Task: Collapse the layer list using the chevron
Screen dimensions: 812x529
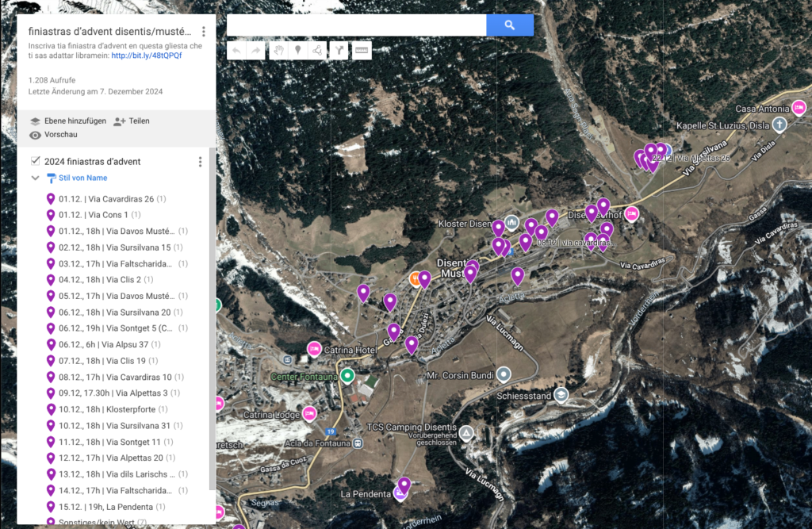Action: click(35, 178)
